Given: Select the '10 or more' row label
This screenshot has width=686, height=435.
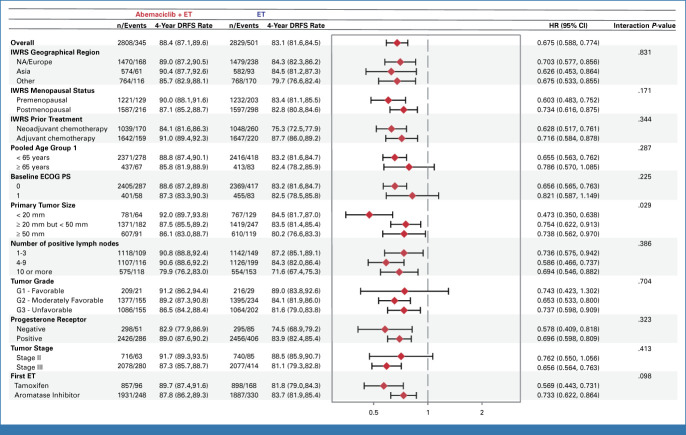Looking at the screenshot, I should [34, 272].
